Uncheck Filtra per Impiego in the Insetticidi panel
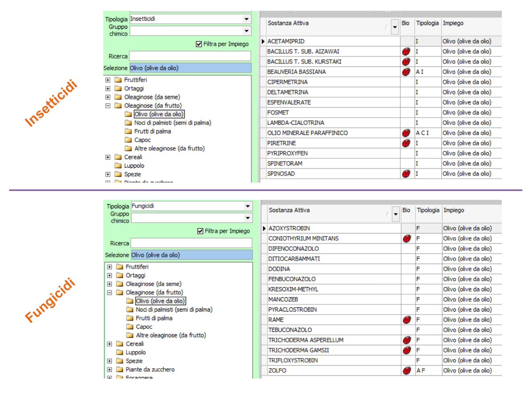Image resolution: width=532 pixels, height=402 pixels. (199, 44)
